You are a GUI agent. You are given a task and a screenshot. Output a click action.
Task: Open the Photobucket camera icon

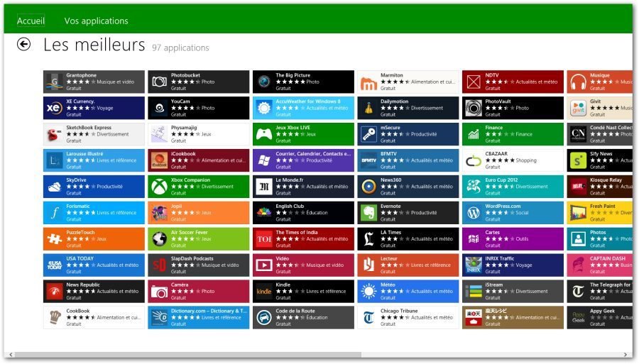(x=158, y=82)
